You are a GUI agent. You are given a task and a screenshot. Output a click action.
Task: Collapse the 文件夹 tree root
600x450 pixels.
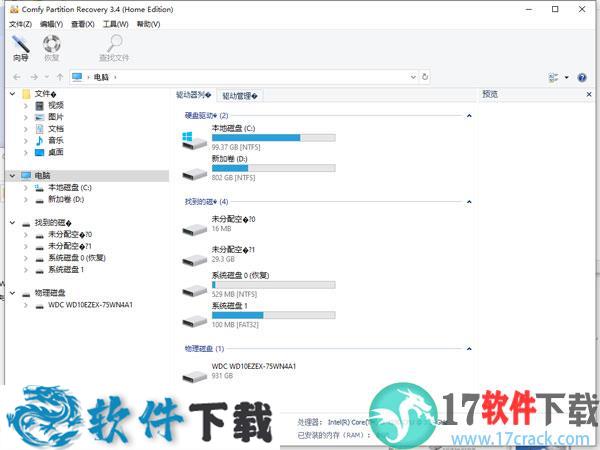tap(13, 93)
